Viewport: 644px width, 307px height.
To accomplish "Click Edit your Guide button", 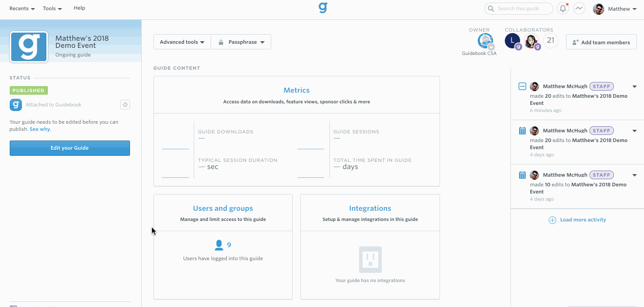I will 70,148.
